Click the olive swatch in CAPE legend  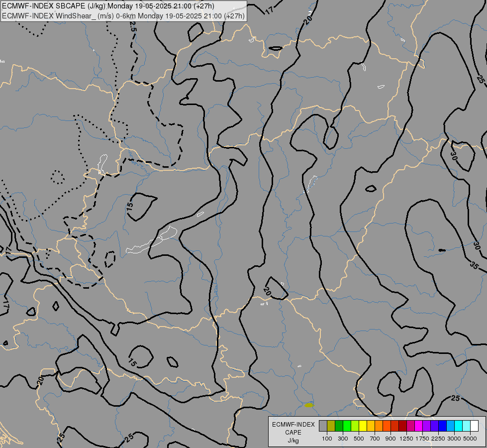pyautogui.click(x=331, y=426)
